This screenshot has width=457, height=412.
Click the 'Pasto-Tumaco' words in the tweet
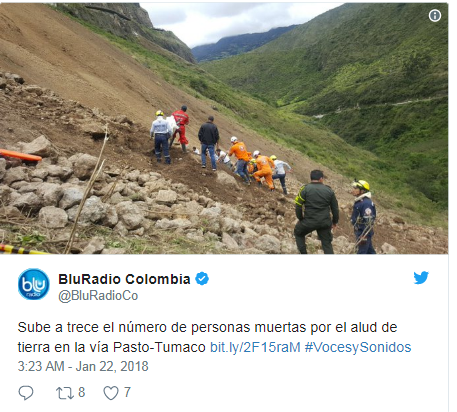[159, 347]
